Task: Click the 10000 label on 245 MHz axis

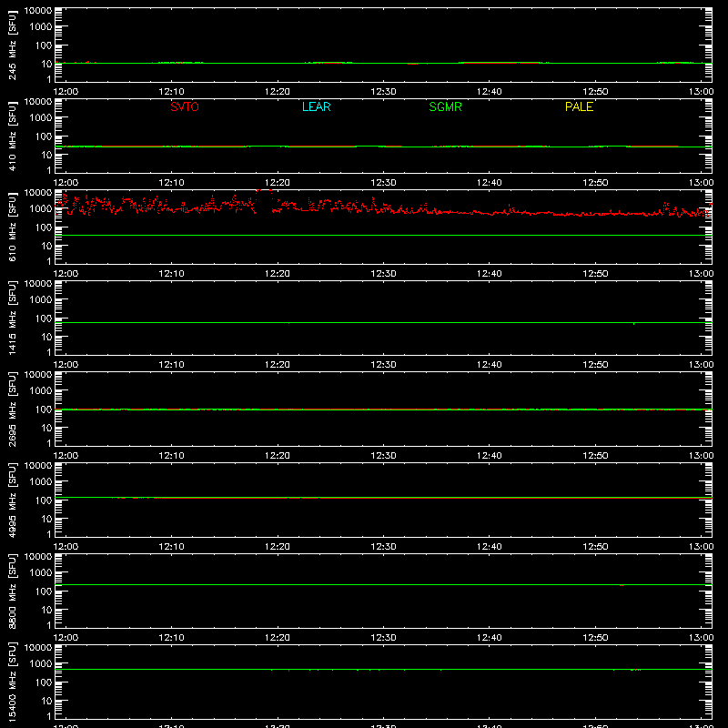Action: pyautogui.click(x=38, y=11)
